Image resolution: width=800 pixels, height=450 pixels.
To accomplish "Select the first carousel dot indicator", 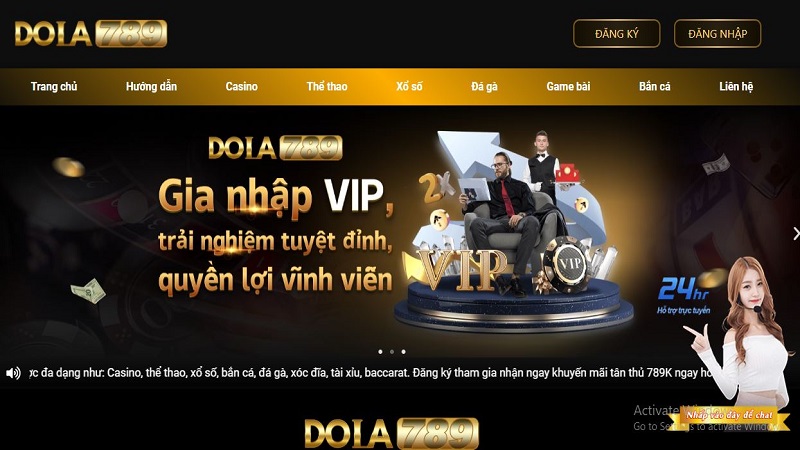I will click(380, 352).
